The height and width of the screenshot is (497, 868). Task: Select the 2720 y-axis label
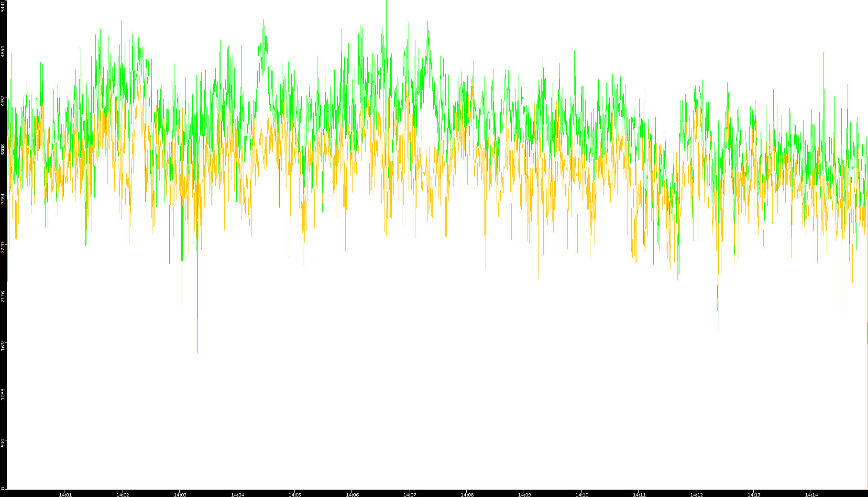tap(3, 247)
